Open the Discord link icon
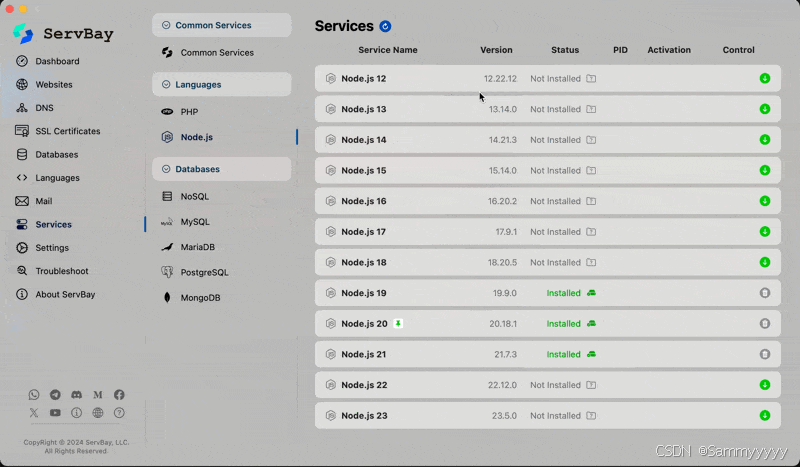The image size is (800, 467). tap(77, 395)
